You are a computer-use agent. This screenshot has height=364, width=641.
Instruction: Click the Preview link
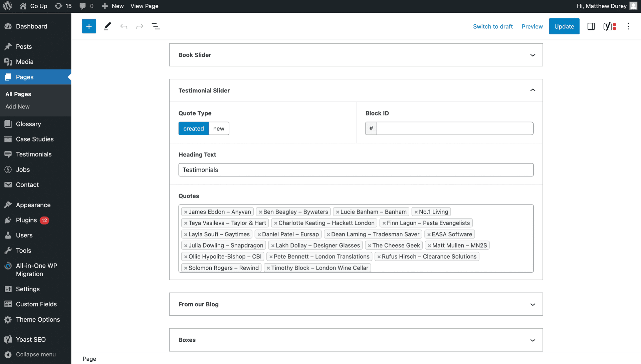click(x=532, y=26)
